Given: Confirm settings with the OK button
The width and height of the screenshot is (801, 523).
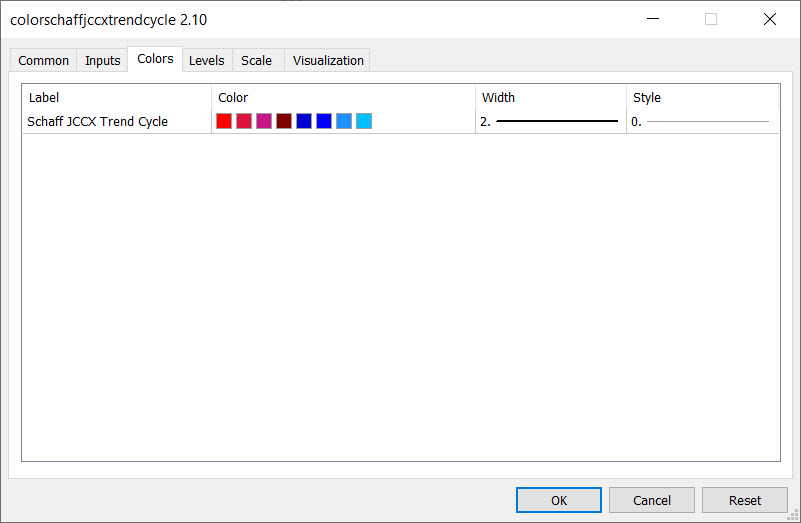Looking at the screenshot, I should pyautogui.click(x=559, y=500).
